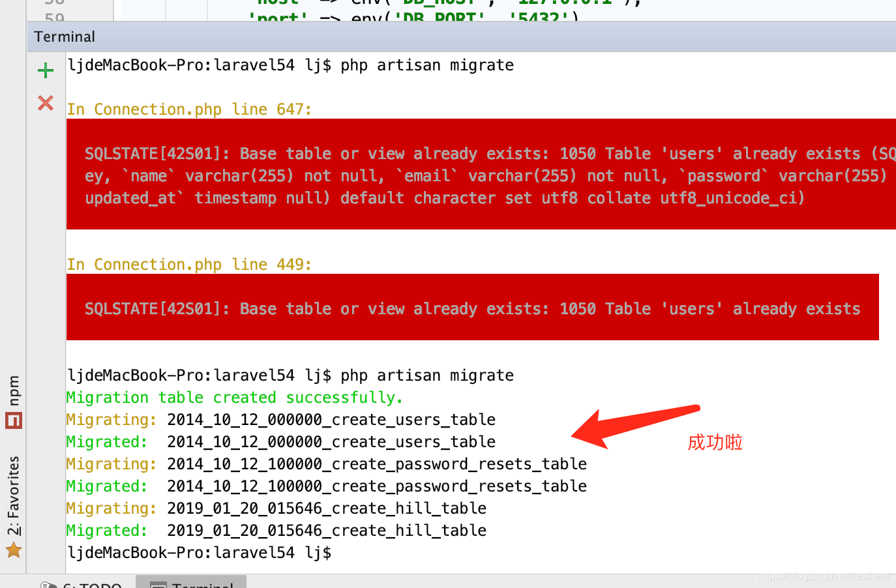Screen dimensions: 896x588
Task: Click Migrated 2014_10_12_000000_create_users_table line
Action: [x=281, y=442]
